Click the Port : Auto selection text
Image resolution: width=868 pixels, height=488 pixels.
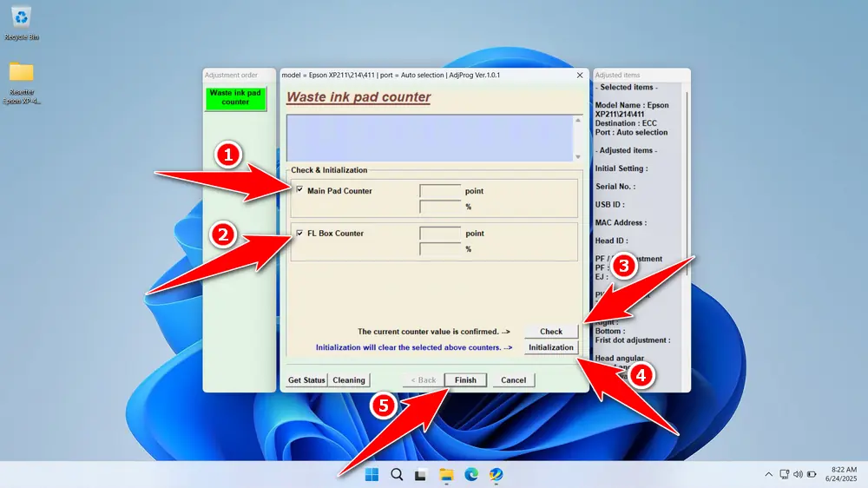(x=631, y=132)
